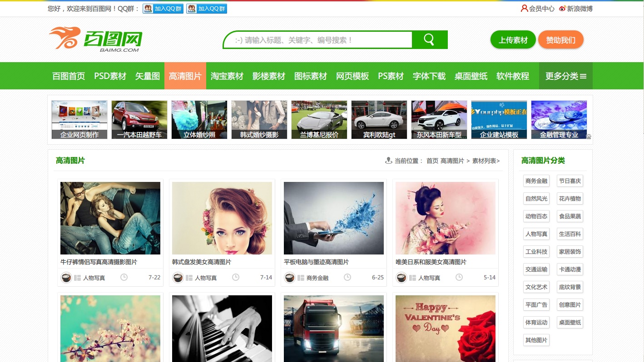Open 立体婚纱照 ad thumbnail

199,120
